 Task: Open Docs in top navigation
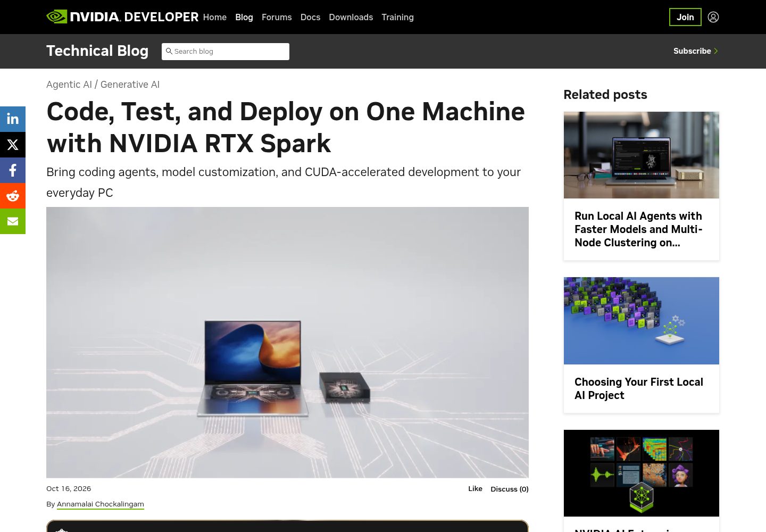click(310, 17)
